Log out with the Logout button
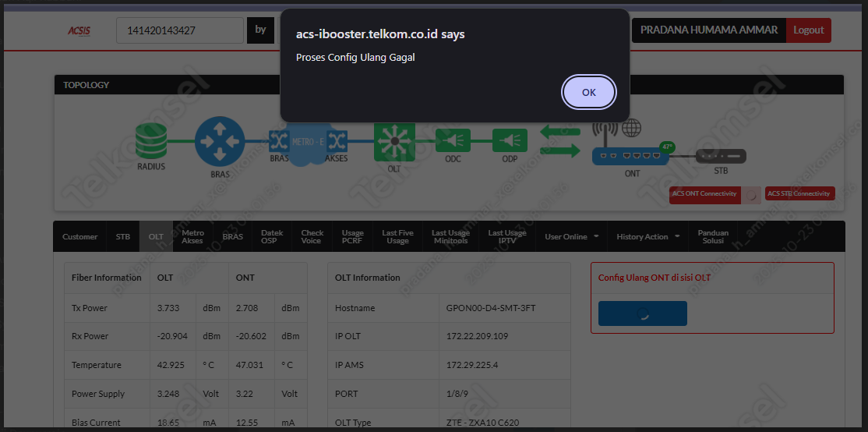The image size is (868, 432). tap(809, 30)
